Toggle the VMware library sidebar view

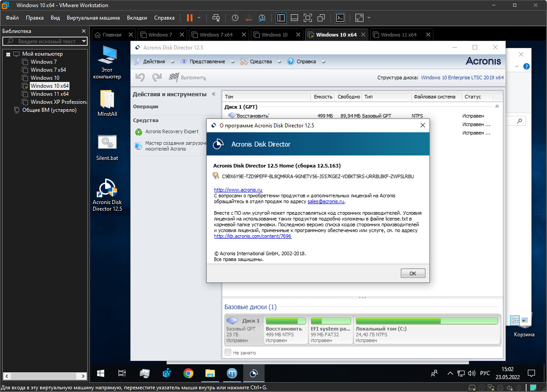pyautogui.click(x=281, y=18)
